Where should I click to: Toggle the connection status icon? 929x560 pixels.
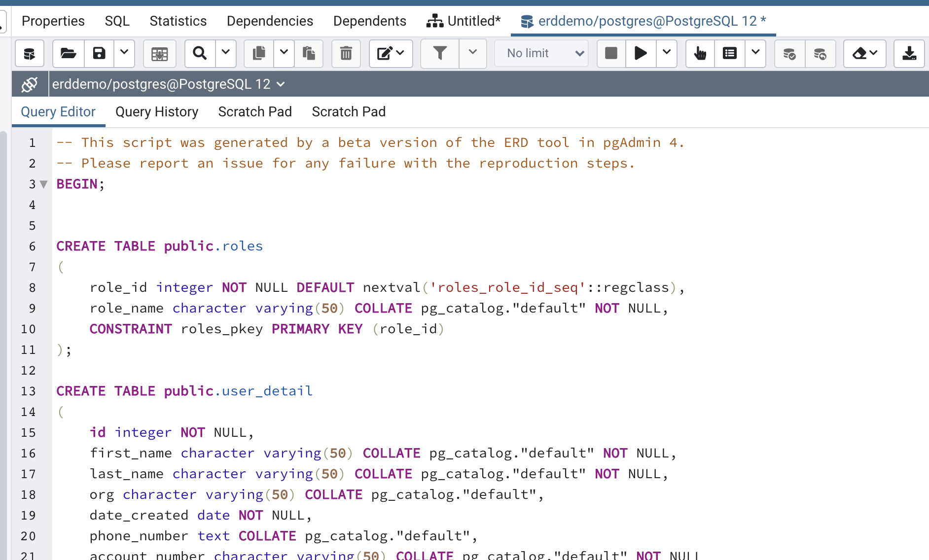click(x=30, y=84)
